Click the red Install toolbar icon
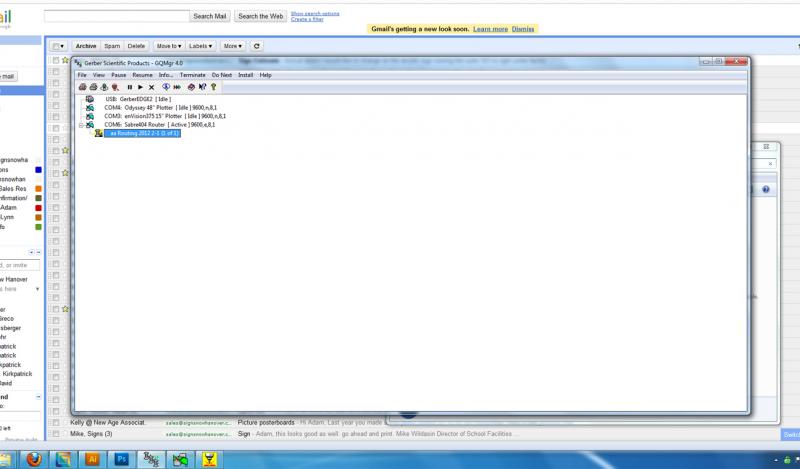Screen dimensions: 800x469 tap(191, 87)
